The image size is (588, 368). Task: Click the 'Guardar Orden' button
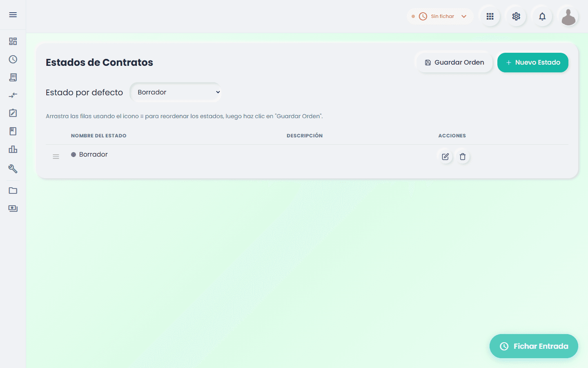454,63
